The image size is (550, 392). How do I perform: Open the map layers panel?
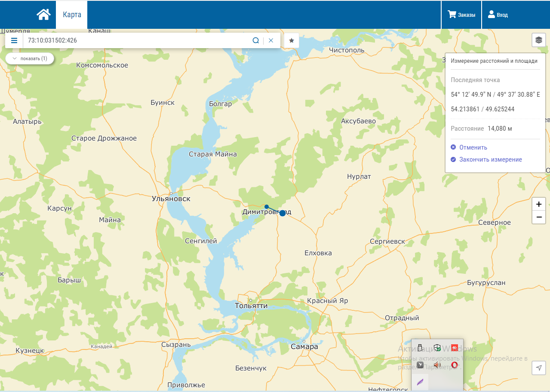coord(538,40)
